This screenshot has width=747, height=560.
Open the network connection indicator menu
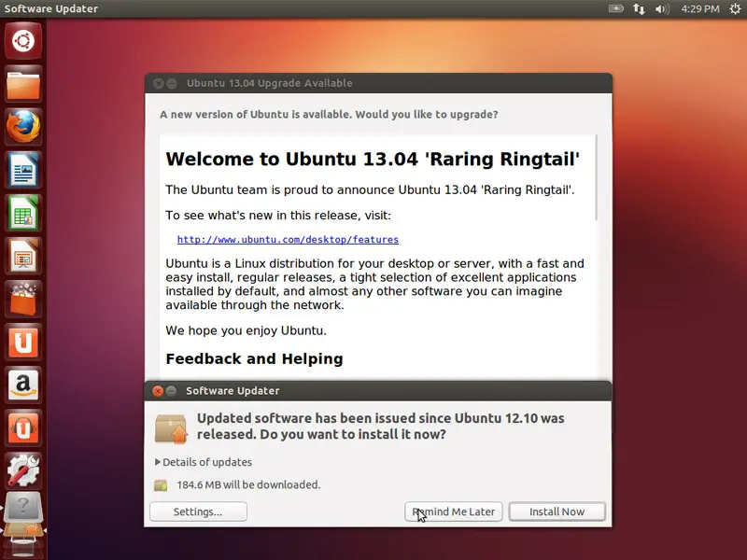640,9
